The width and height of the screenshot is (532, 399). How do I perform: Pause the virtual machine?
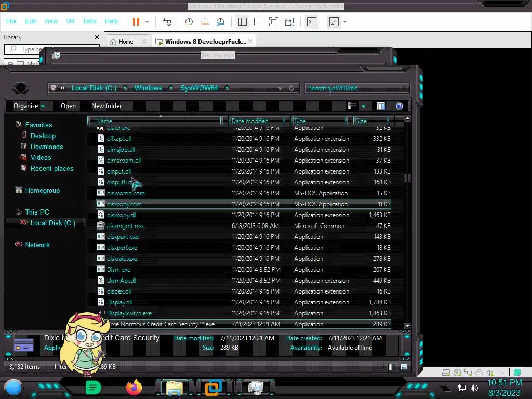136,22
